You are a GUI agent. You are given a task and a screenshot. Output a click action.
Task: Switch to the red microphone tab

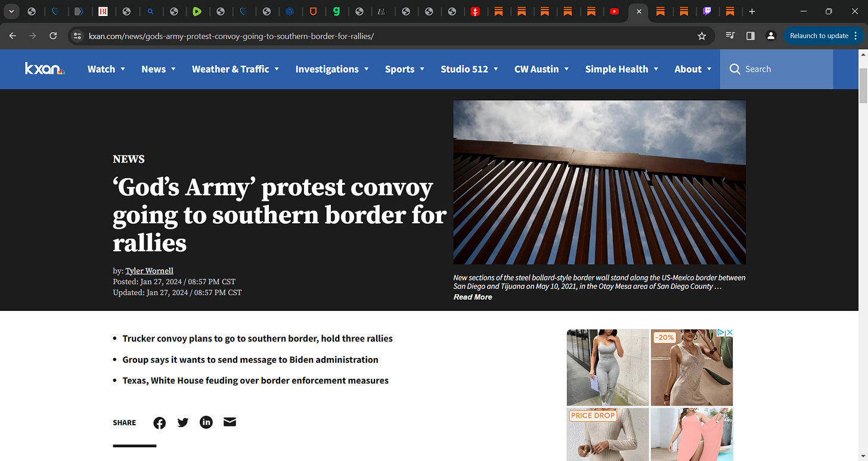(475, 11)
